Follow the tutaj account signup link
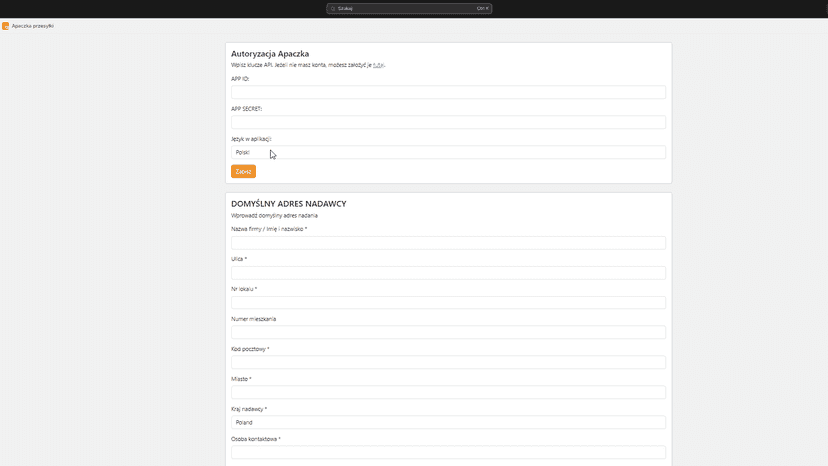Screen dimensions: 828x466 378,65
